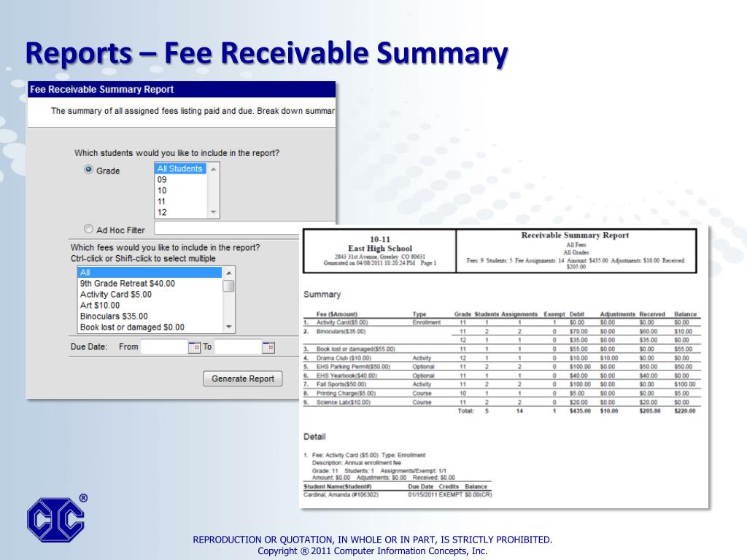Image resolution: width=747 pixels, height=560 pixels.
Task: Click the Summary section heading
Action: click(x=322, y=295)
